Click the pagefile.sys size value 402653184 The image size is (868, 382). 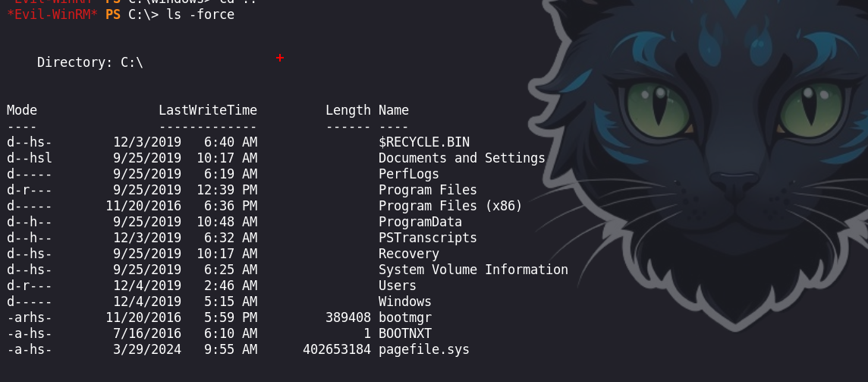pyautogui.click(x=337, y=349)
